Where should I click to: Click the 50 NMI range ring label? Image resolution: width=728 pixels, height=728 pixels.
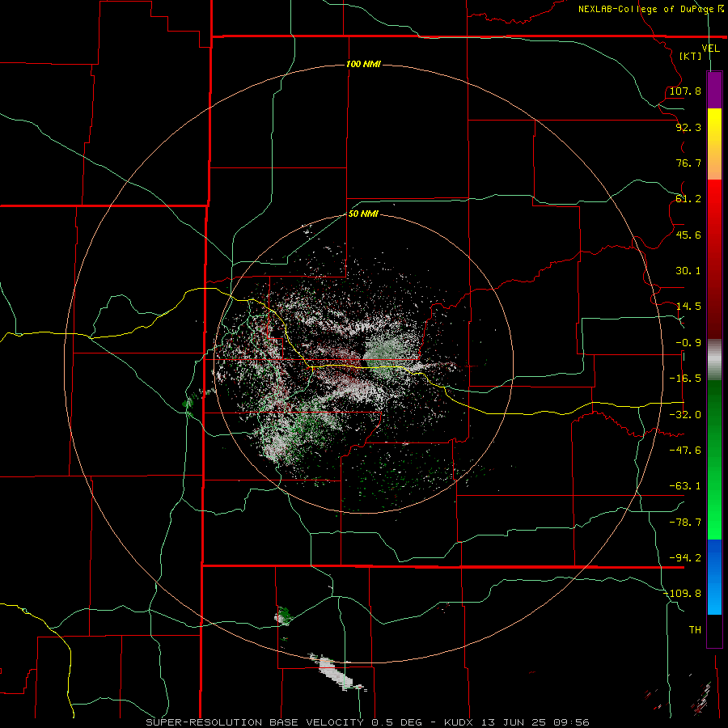[363, 214]
